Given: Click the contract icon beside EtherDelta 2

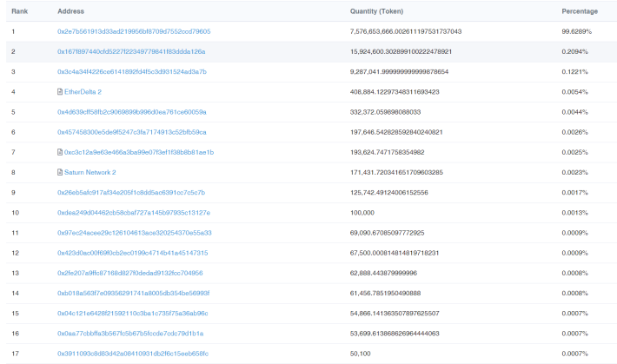Looking at the screenshot, I should click(60, 92).
